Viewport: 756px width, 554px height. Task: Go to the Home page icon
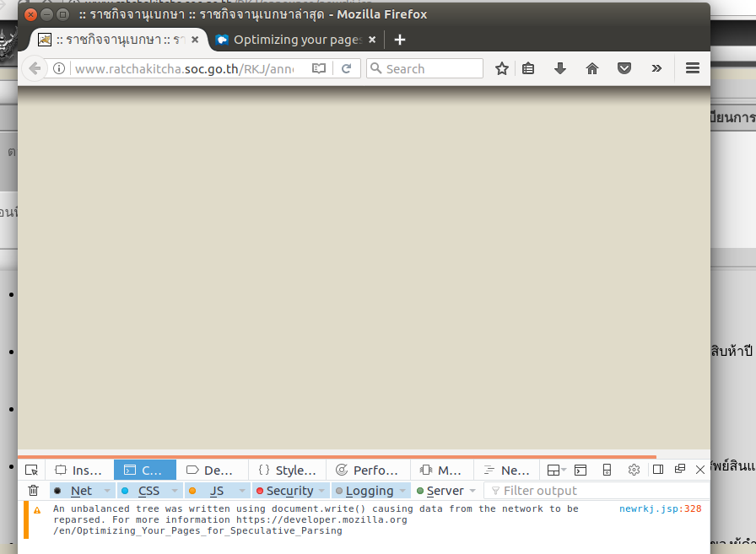pos(592,68)
